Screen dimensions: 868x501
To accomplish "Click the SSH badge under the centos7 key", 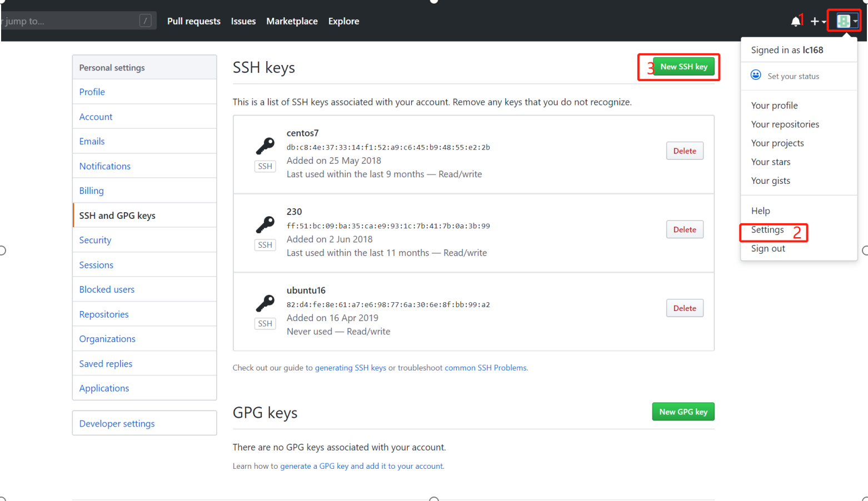I will (x=265, y=166).
